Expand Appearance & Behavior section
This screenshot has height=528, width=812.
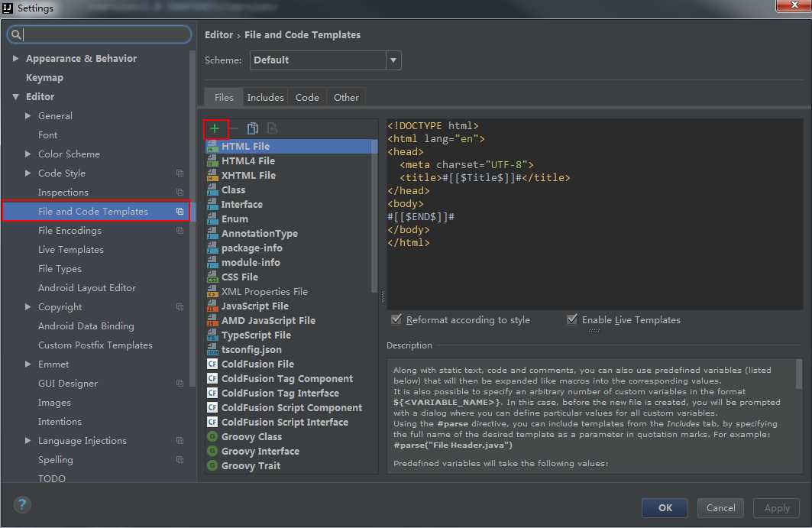coord(15,59)
